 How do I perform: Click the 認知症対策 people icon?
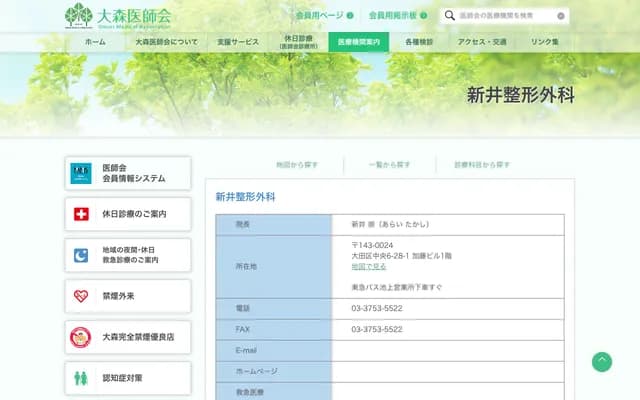click(x=81, y=378)
